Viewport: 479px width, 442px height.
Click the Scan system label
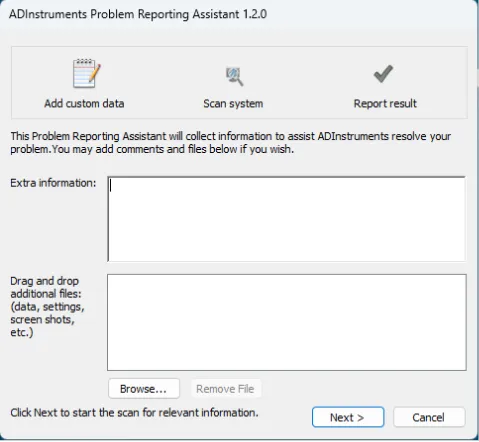(x=233, y=104)
